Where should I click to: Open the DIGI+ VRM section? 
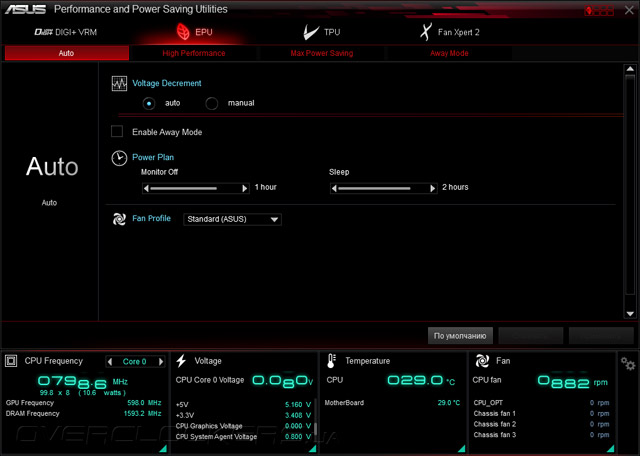click(66, 32)
